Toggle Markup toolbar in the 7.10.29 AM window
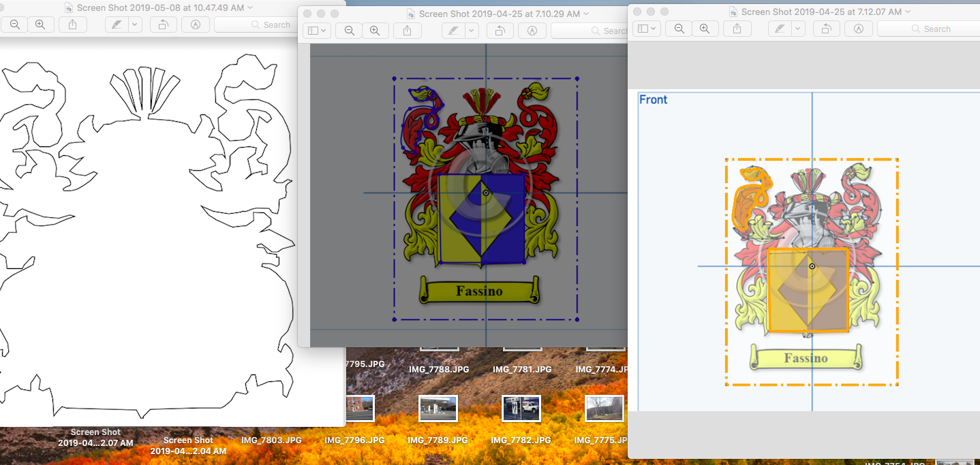Viewport: 980px width, 465px height. tap(532, 31)
